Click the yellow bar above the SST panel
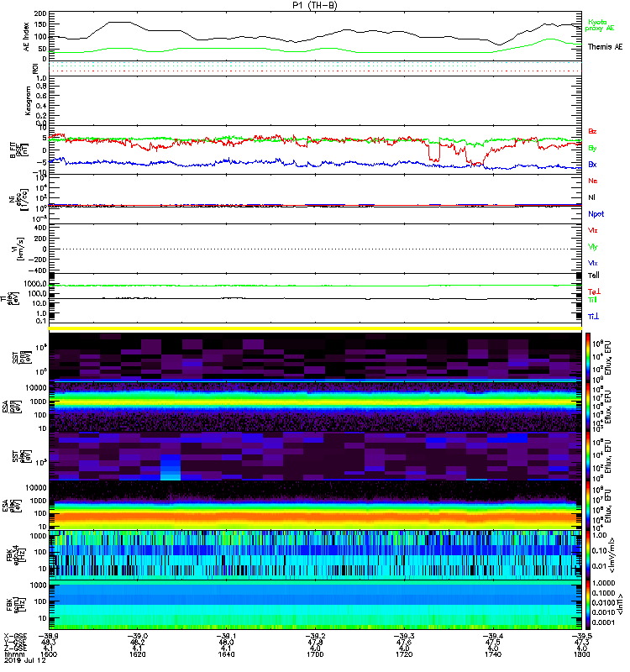The width and height of the screenshot is (630, 672). coord(315,328)
